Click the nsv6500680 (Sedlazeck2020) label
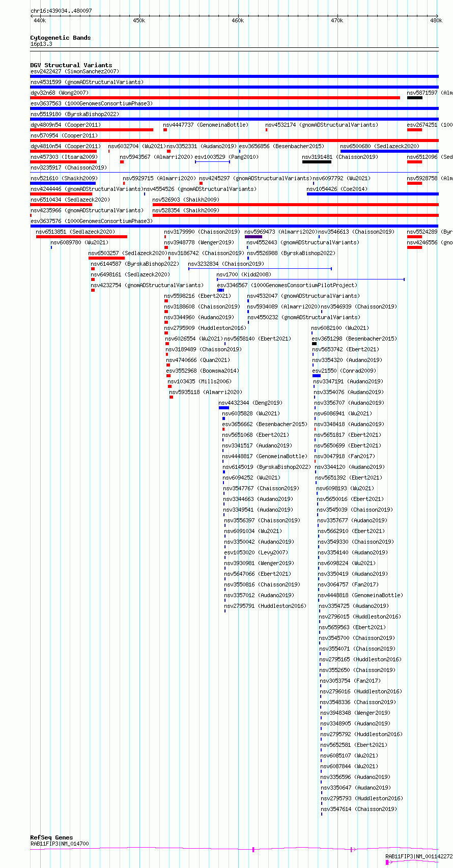The image size is (453, 868). (x=380, y=147)
